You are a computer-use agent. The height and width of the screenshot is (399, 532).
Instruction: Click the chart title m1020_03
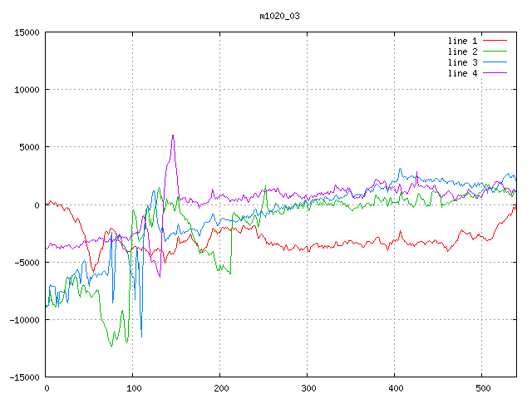pos(279,16)
